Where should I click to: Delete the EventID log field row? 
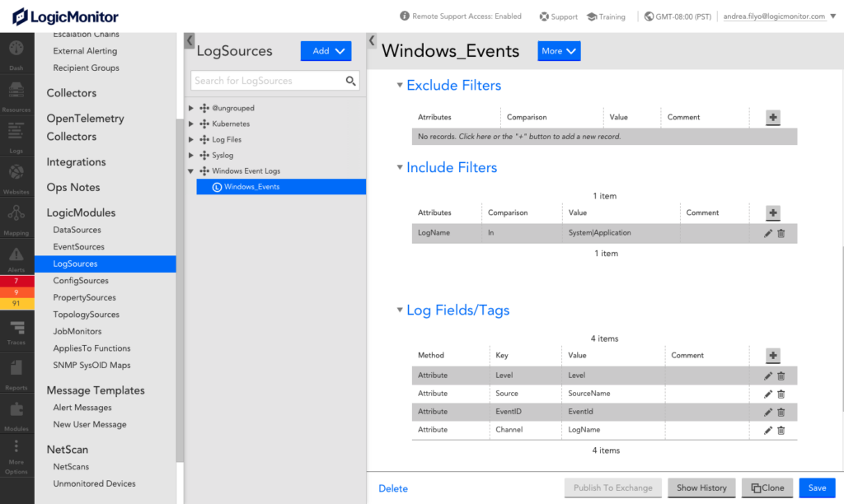(781, 412)
